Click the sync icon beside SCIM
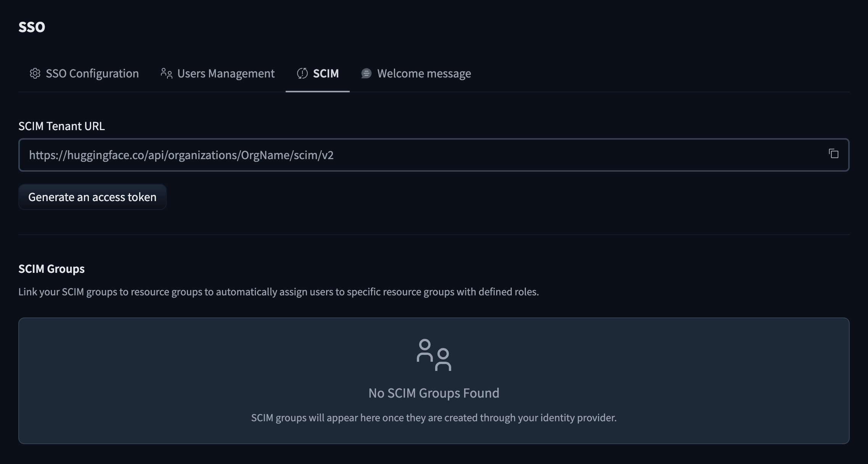Screen dimensions: 868x464 click(302, 73)
